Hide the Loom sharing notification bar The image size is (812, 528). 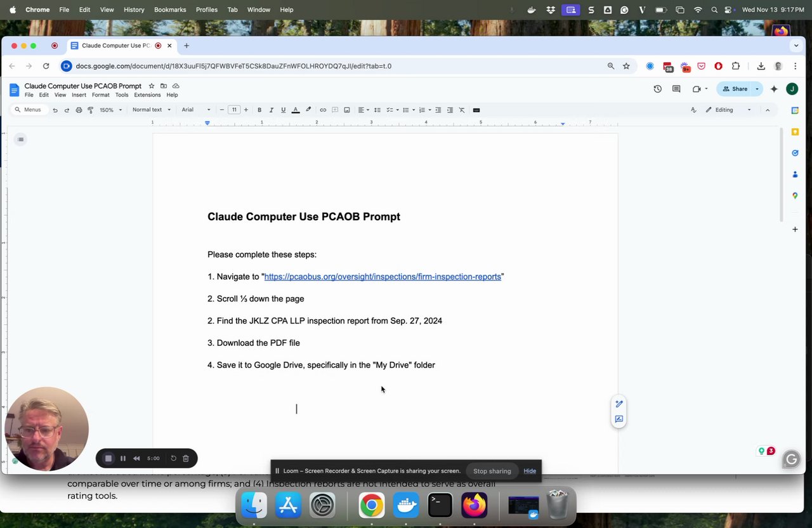coord(530,471)
